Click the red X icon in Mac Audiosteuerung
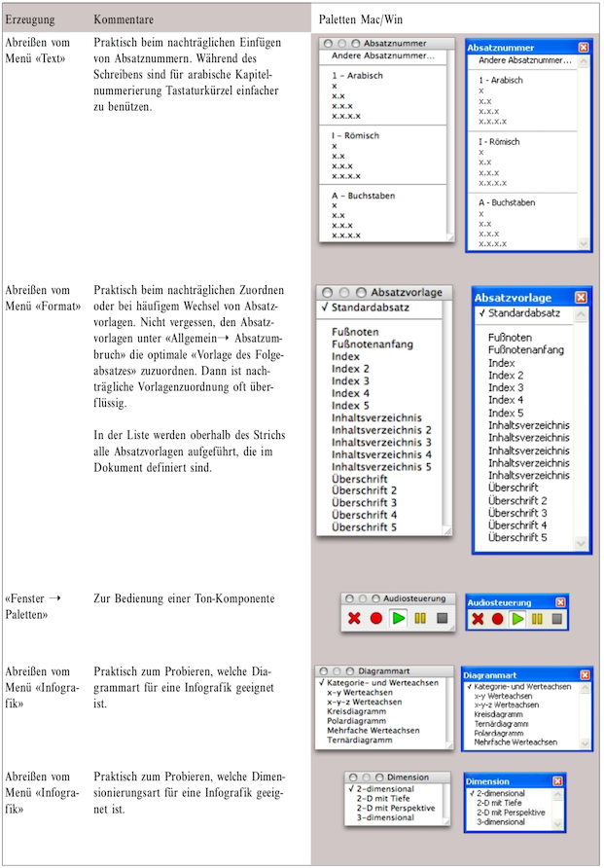Screen dimensions: 604x868 tap(354, 618)
